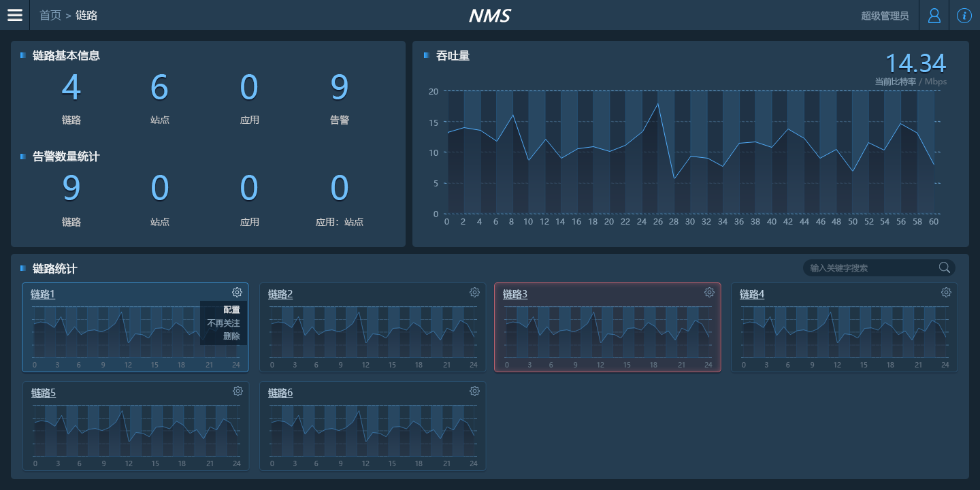Open the hamburger navigation menu
This screenshot has height=490, width=980.
(15, 15)
